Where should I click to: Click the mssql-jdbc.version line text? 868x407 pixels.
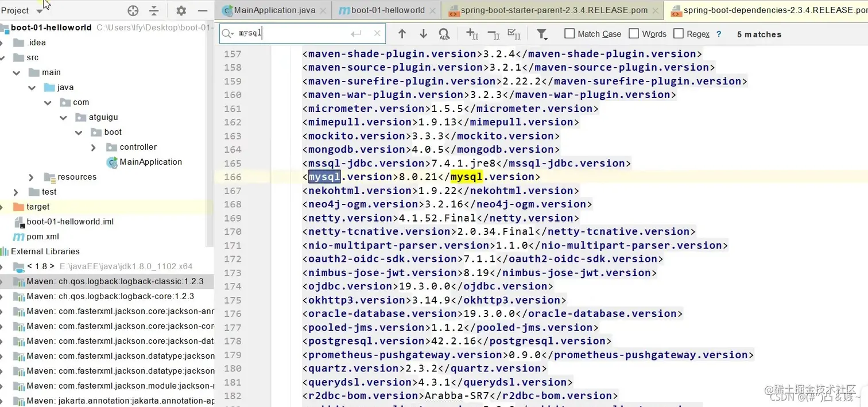[466, 163]
